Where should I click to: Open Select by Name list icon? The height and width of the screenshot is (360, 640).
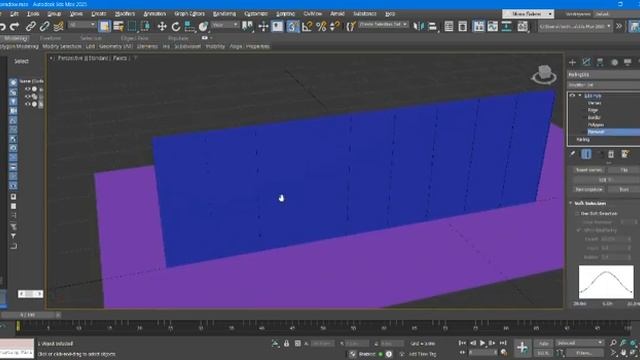coord(118,27)
